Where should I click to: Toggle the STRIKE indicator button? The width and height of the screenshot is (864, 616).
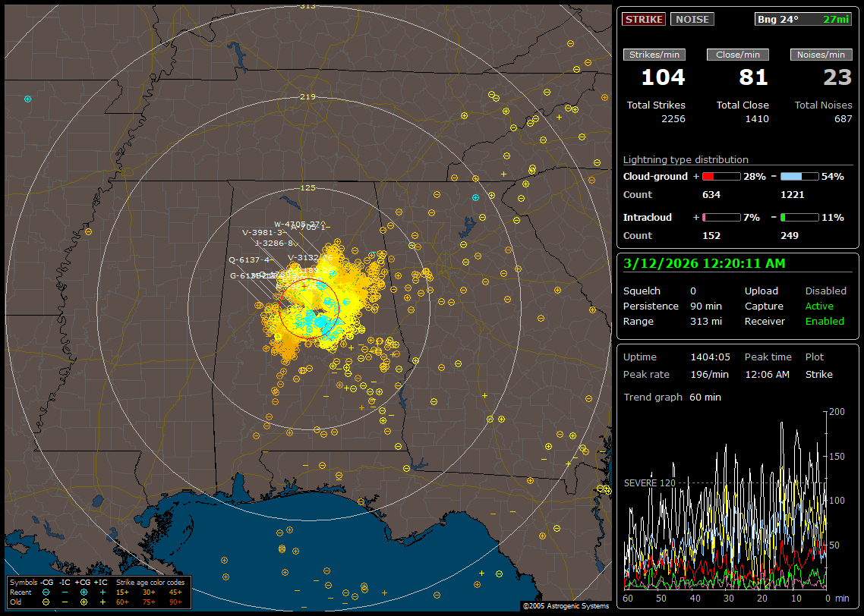(x=644, y=20)
